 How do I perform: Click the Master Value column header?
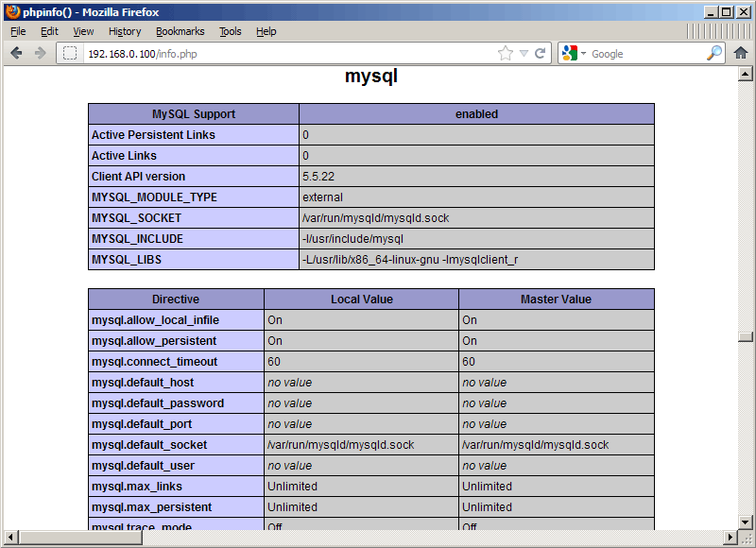pyautogui.click(x=556, y=300)
